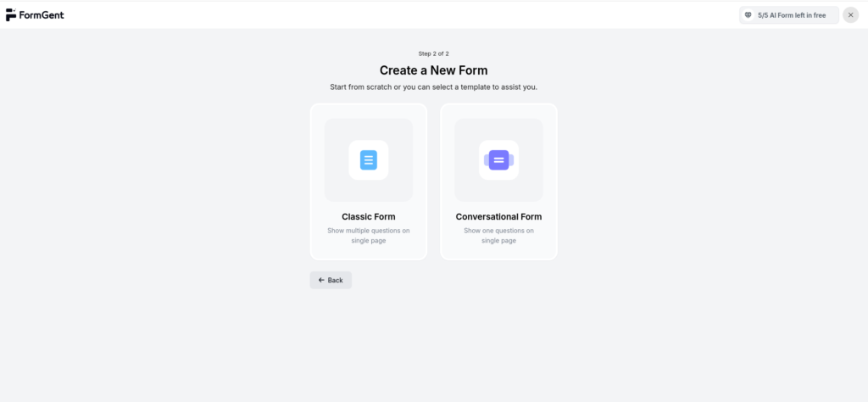Viewport: 868px width, 402px height.
Task: Click the FormGent logo icon
Action: (x=10, y=15)
